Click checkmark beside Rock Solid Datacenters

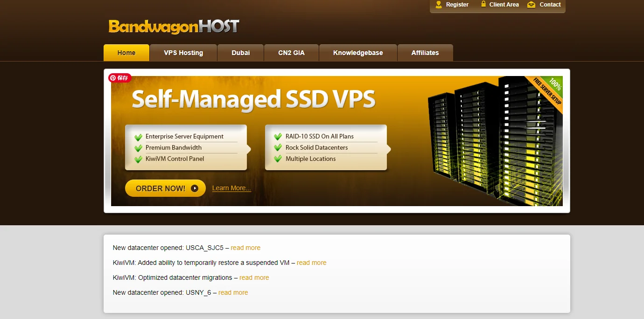point(278,148)
